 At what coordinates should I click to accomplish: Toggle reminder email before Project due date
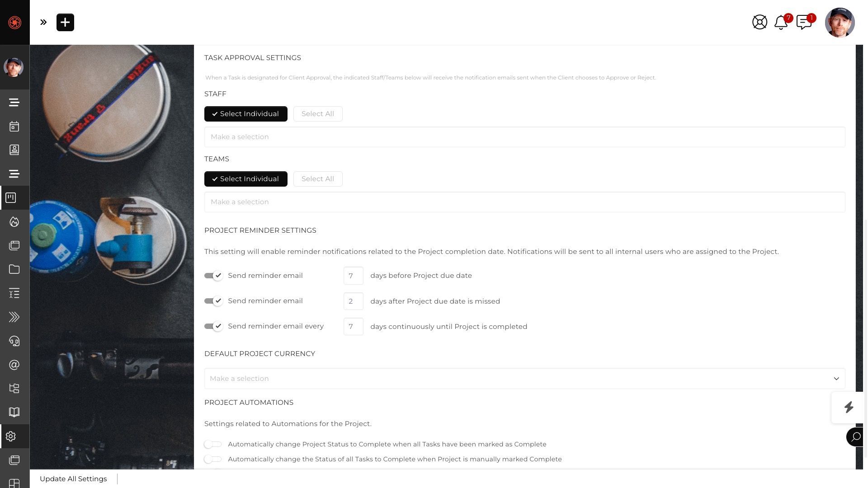[213, 276]
